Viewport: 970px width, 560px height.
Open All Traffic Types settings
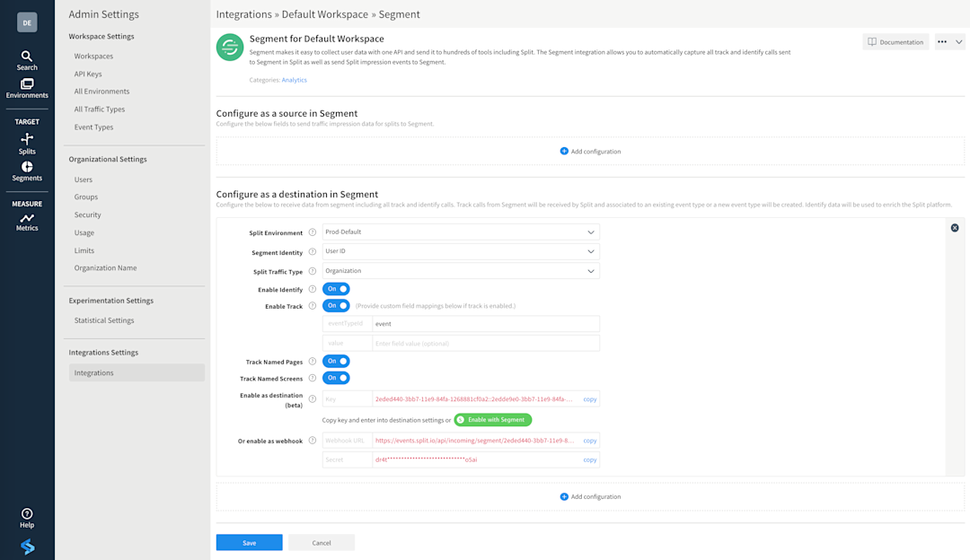coord(99,109)
